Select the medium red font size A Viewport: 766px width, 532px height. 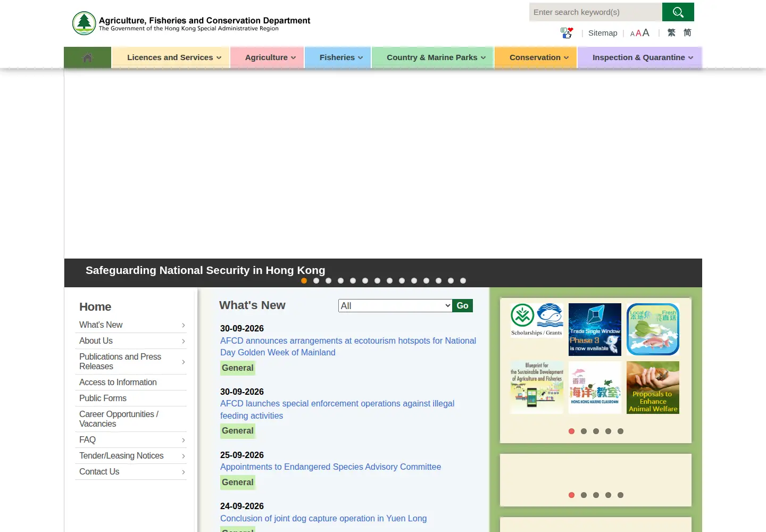tap(638, 34)
